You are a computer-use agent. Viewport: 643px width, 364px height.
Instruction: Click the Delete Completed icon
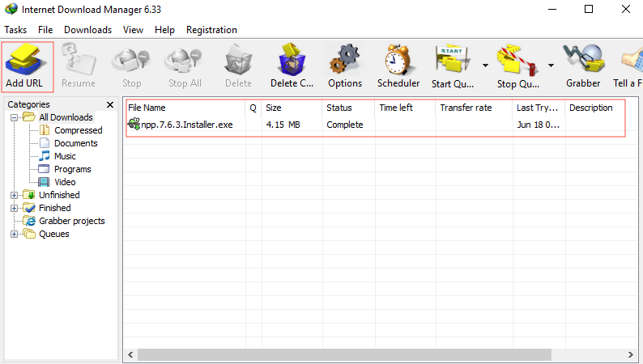(292, 60)
